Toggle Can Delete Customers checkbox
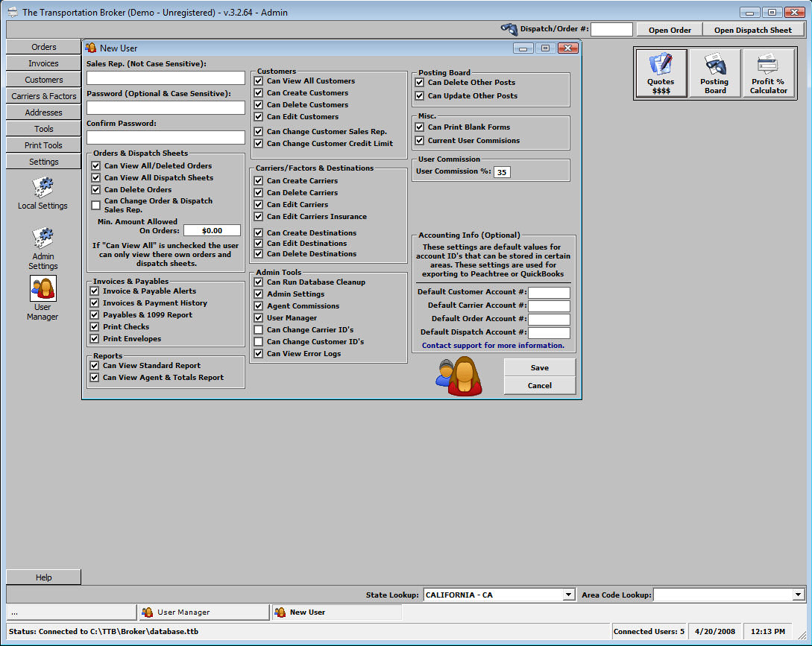 click(259, 104)
